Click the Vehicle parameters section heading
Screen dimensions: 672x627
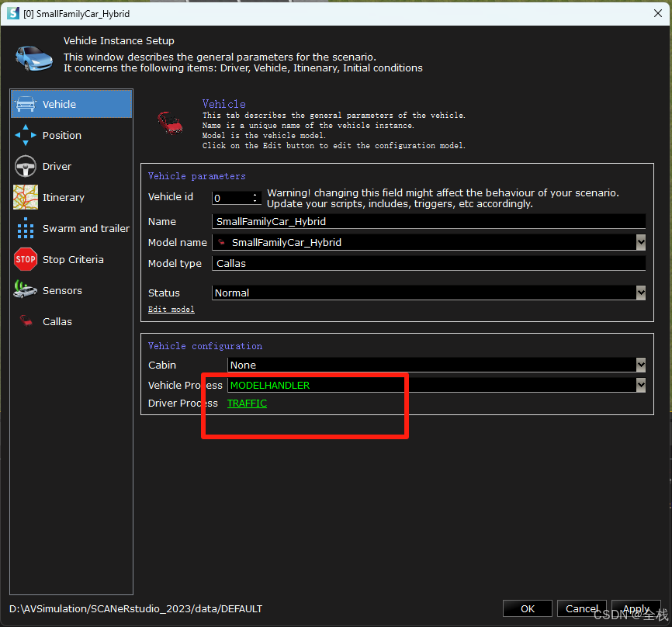coord(197,176)
